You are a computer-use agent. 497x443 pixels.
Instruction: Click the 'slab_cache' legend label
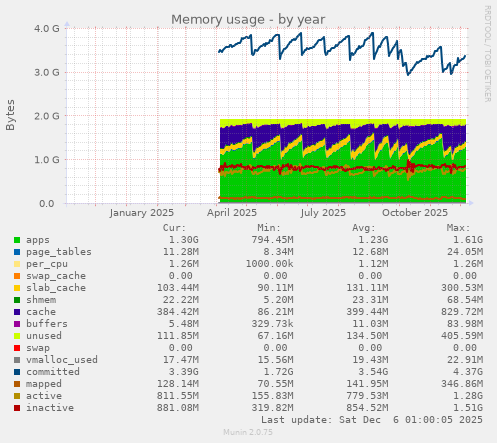(56, 288)
